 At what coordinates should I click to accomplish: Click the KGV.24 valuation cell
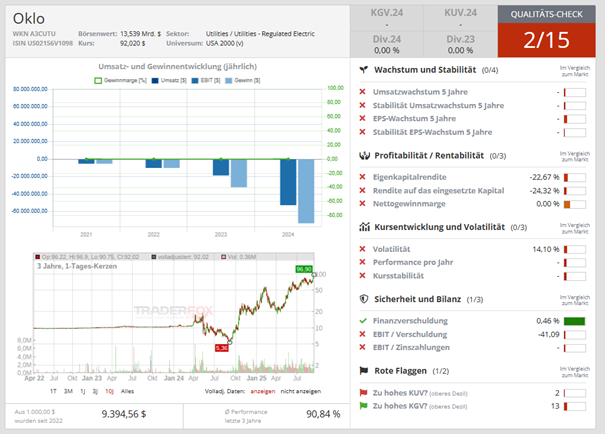point(387,18)
